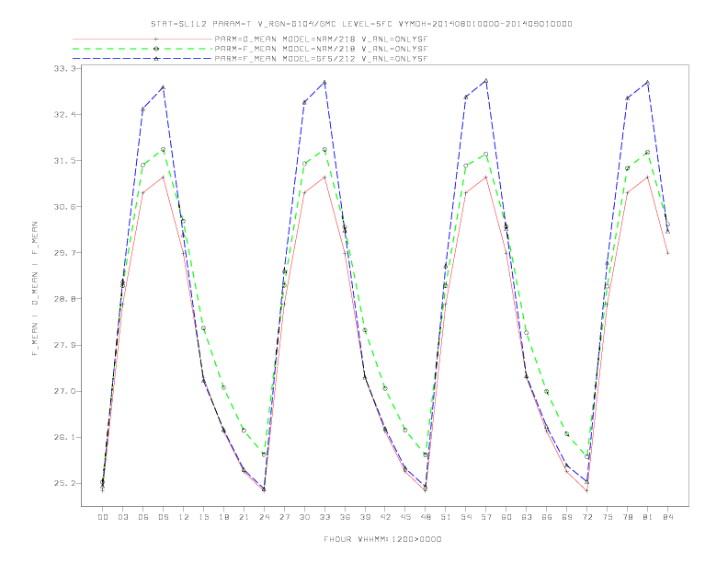Image resolution: width=728 pixels, height=563 pixels.
Task: Click x-axis tick label 51
Action: (446, 517)
